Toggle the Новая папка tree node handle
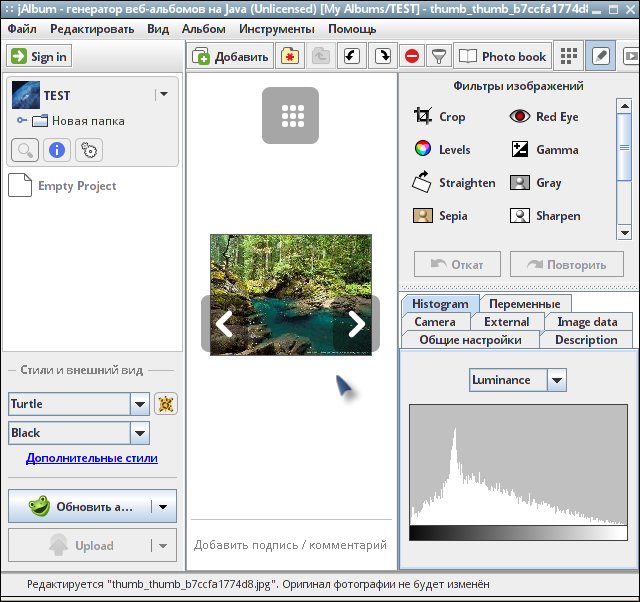This screenshot has height=602, width=640. [x=22, y=120]
